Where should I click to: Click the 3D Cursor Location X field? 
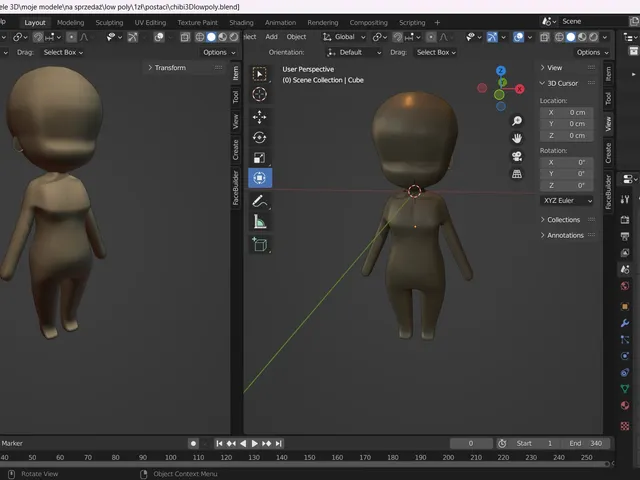click(567, 112)
